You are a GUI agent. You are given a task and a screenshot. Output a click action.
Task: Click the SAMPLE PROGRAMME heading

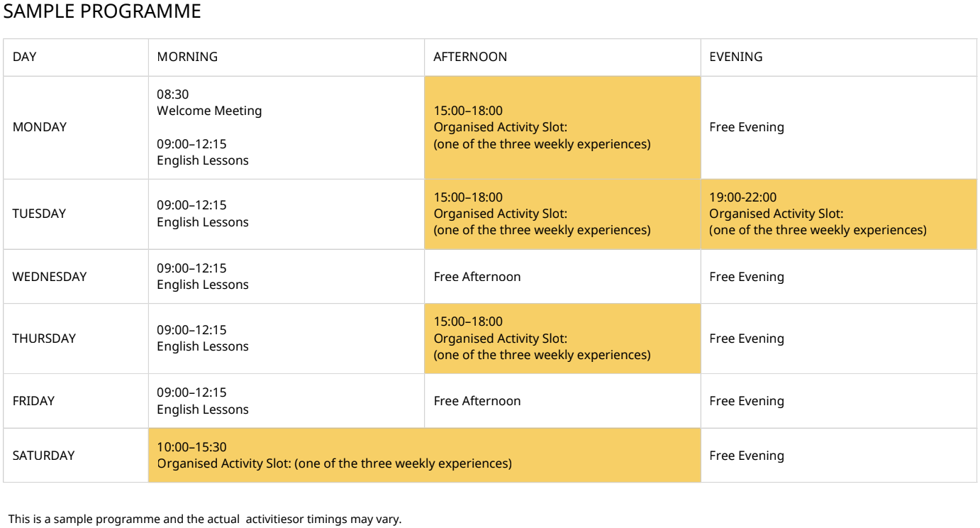coord(102,12)
